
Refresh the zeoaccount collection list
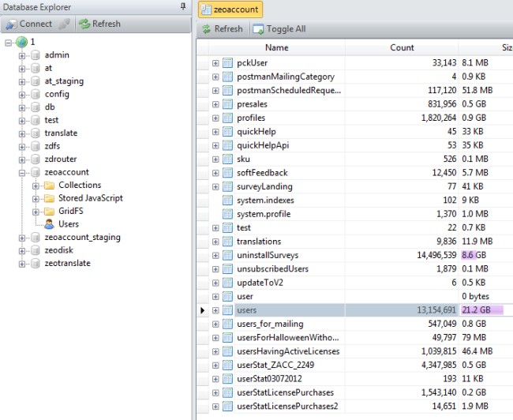click(222, 28)
